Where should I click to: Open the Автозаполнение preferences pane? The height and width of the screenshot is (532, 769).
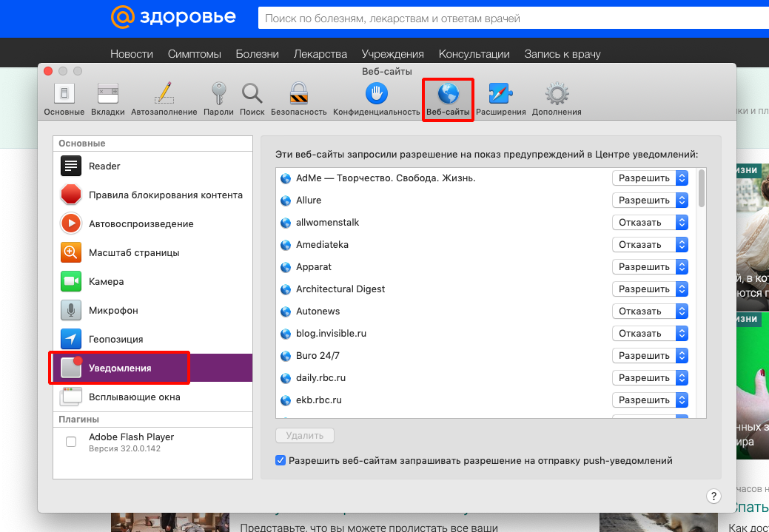click(x=164, y=100)
